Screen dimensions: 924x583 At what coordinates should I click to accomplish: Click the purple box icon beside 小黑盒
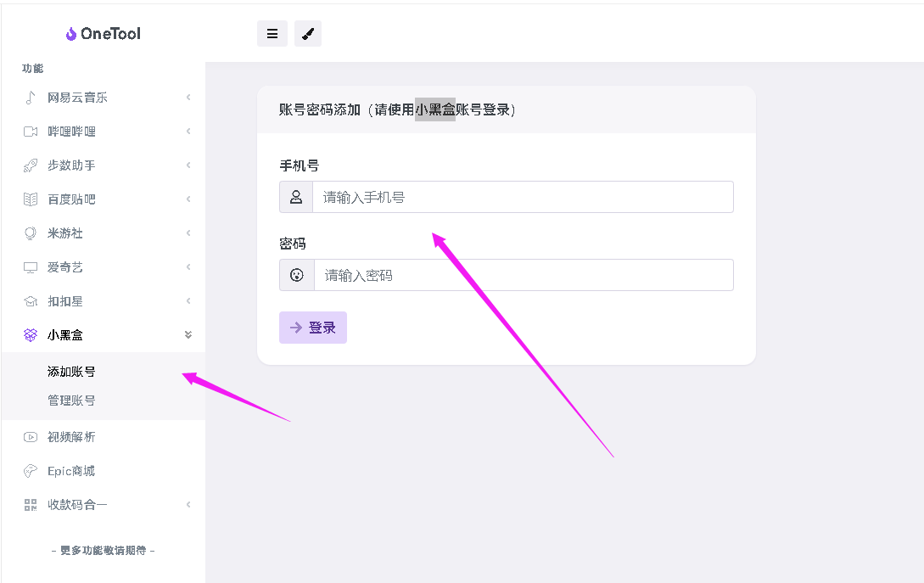point(30,335)
